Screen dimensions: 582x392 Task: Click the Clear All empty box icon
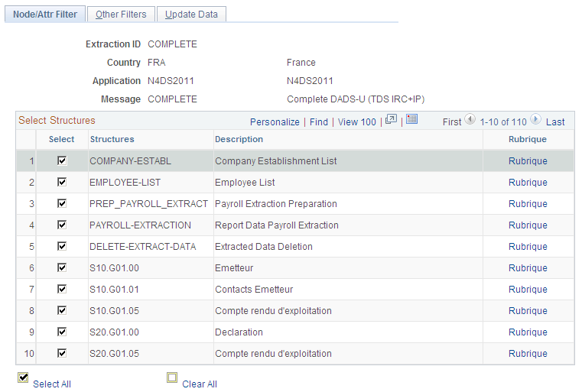coord(172,377)
